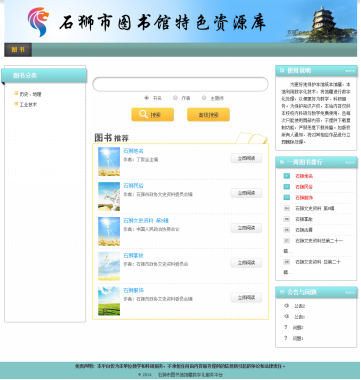The width and height of the screenshot is (361, 380).
Task: Click the second-ranked badge in weekly ranking
Action: [x=286, y=187]
